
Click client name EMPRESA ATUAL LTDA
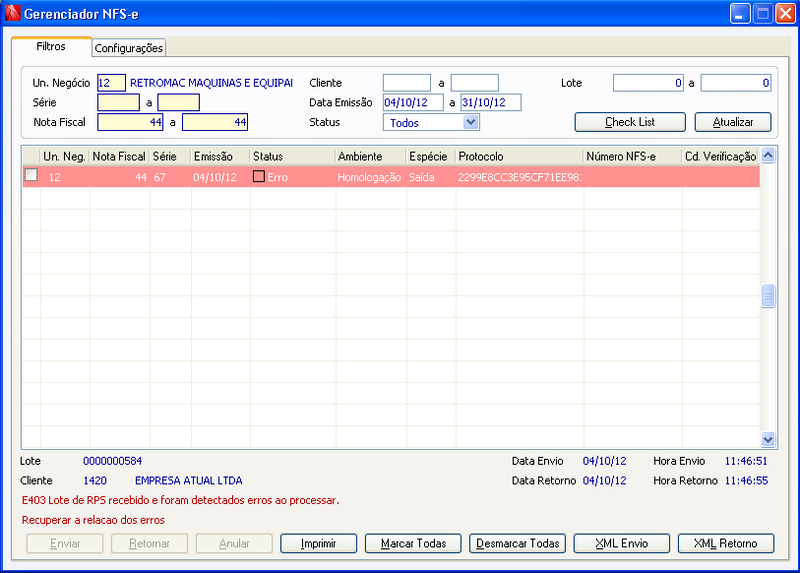(188, 481)
